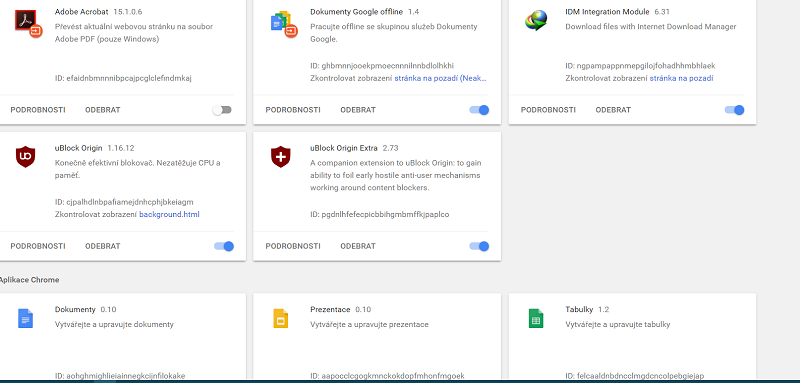
Task: Click the Tabulky 1.2 app title
Action: [x=587, y=310]
